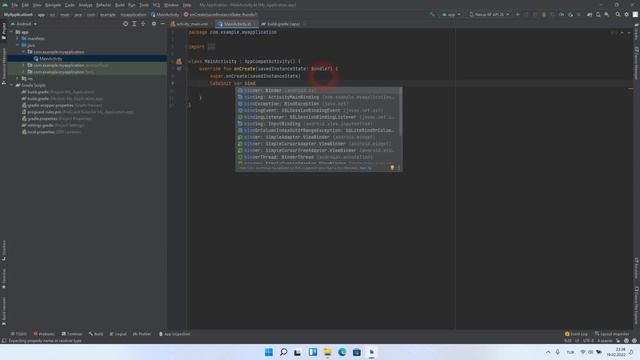Image resolution: width=640 pixels, height=360 pixels.
Task: Open the Event Log tool window
Action: [576, 334]
